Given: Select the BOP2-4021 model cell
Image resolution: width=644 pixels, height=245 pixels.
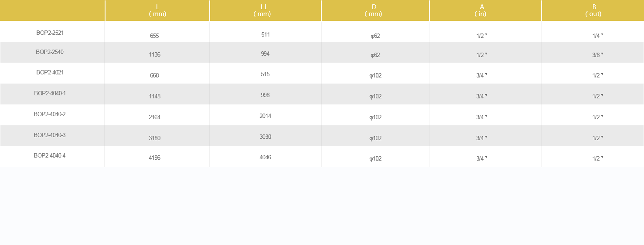Looking at the screenshot, I should coord(50,72).
